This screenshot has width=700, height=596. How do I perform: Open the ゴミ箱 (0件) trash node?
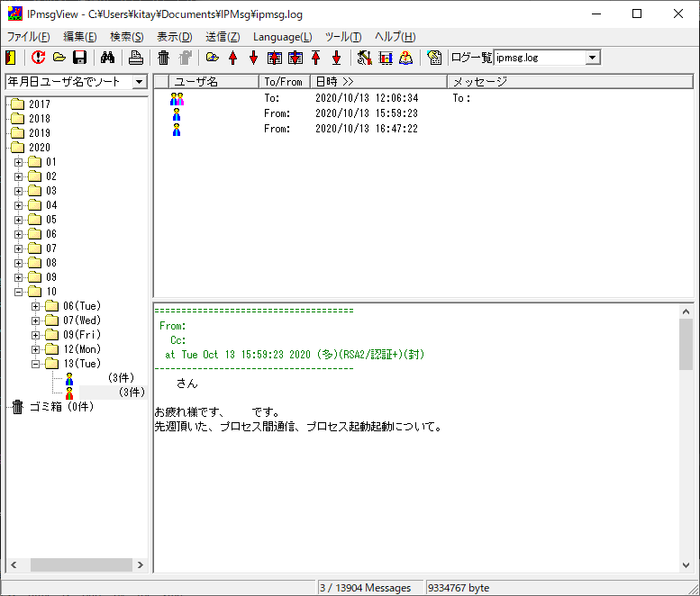[x=53, y=407]
